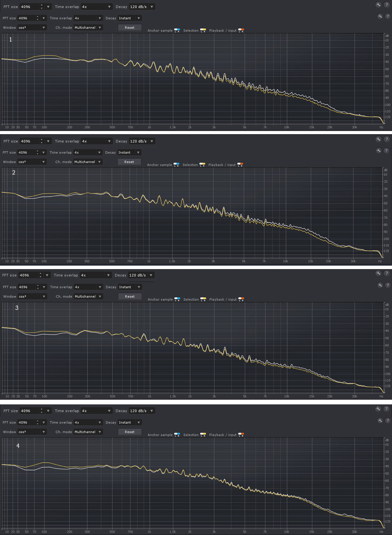Toggle Anchor sample L/R indicator in panel 1

click(177, 30)
